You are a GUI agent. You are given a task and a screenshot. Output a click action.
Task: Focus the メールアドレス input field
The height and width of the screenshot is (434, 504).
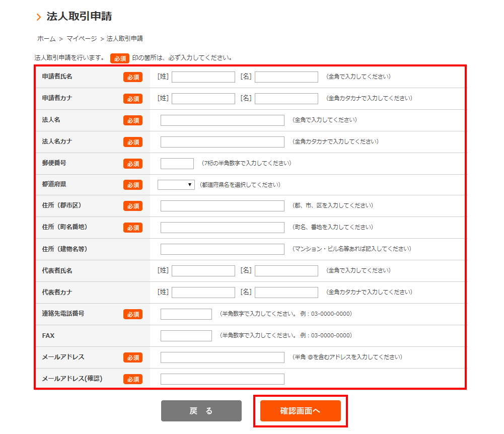click(x=222, y=357)
